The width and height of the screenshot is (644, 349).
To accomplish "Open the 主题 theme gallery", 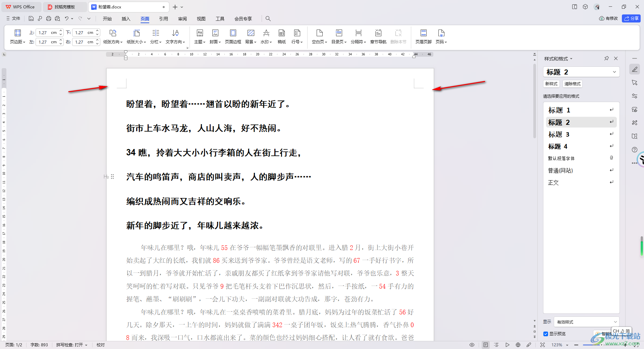I will [x=200, y=37].
